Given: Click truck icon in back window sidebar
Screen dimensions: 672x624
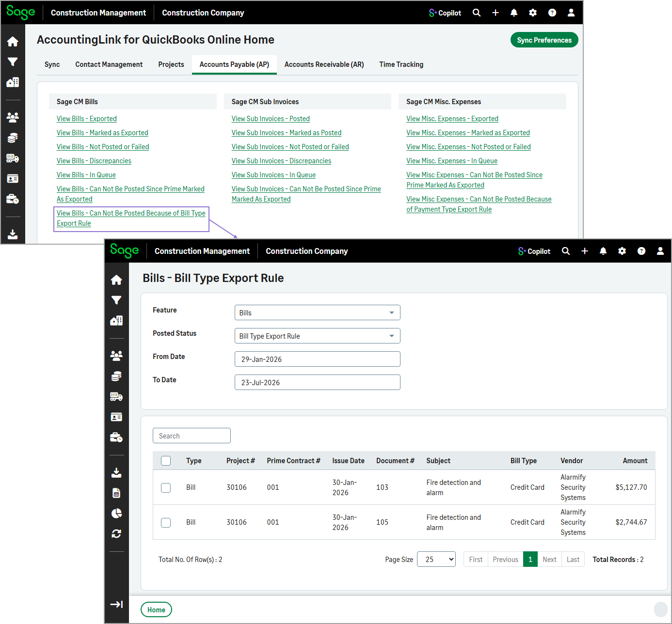Looking at the screenshot, I should [13, 158].
